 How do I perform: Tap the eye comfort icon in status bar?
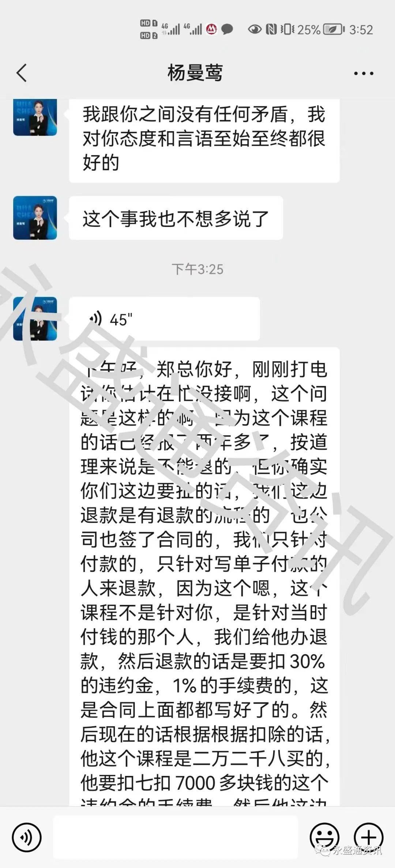255,29
